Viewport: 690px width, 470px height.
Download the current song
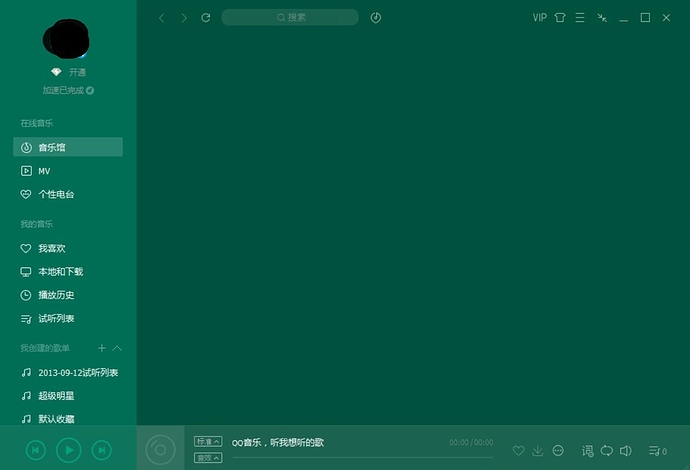coord(538,451)
